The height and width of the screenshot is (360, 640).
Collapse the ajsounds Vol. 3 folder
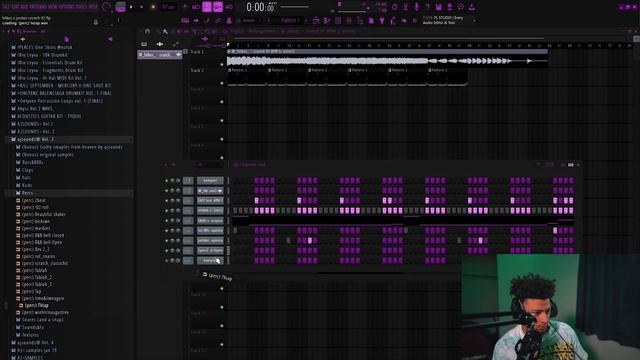[36, 139]
